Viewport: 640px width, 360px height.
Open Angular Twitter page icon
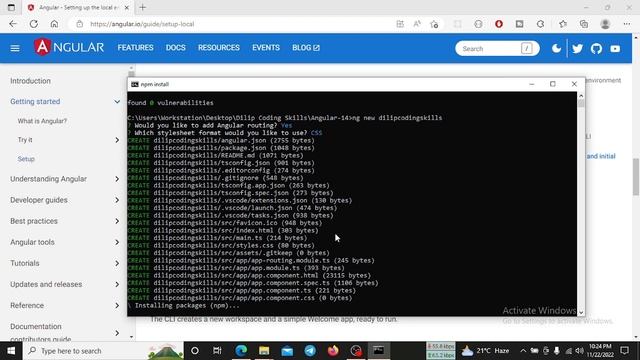point(577,49)
